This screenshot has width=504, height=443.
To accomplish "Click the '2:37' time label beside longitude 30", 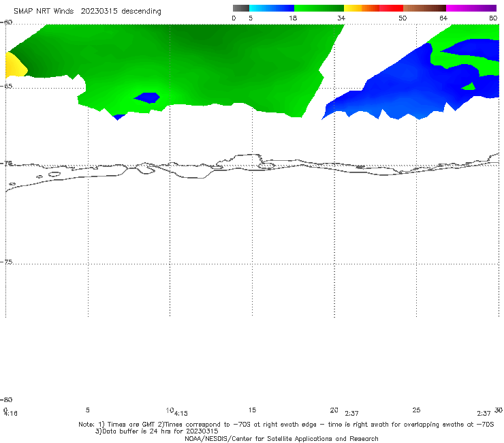I will (484, 414).
